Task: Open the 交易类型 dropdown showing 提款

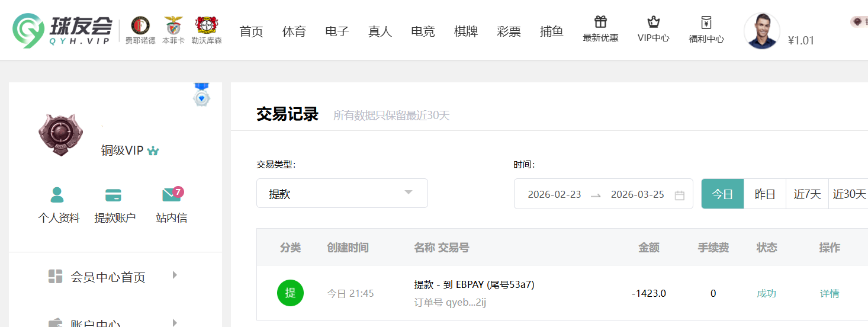Action: [342, 194]
